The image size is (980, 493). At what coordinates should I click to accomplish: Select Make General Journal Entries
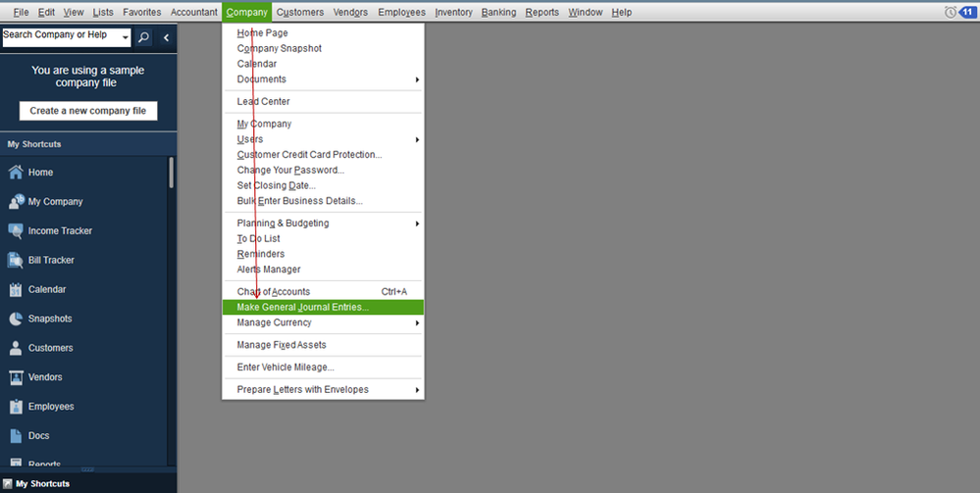(323, 308)
